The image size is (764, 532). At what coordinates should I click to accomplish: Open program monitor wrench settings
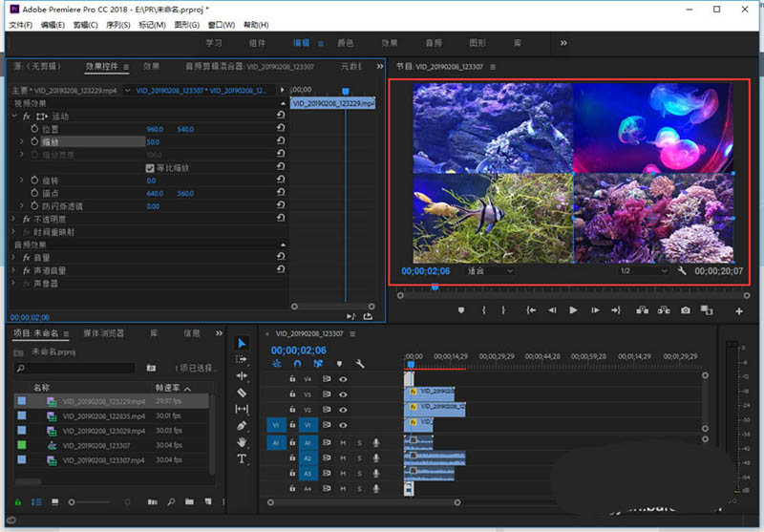coord(682,271)
